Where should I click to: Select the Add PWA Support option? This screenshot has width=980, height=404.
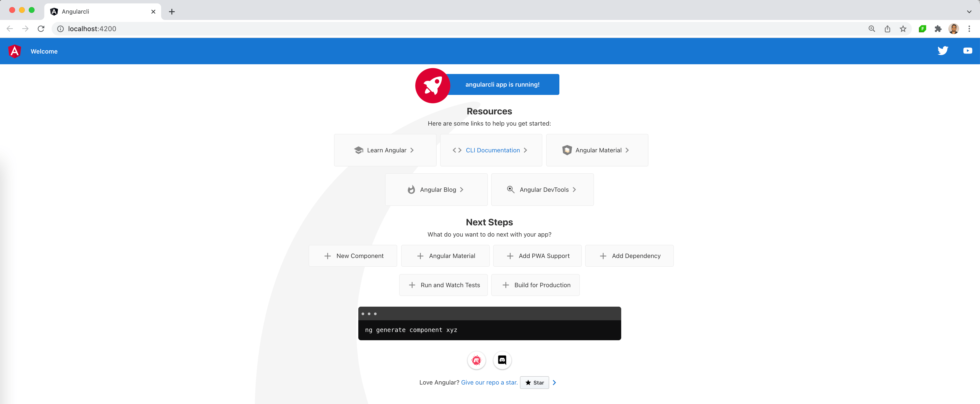tap(537, 256)
